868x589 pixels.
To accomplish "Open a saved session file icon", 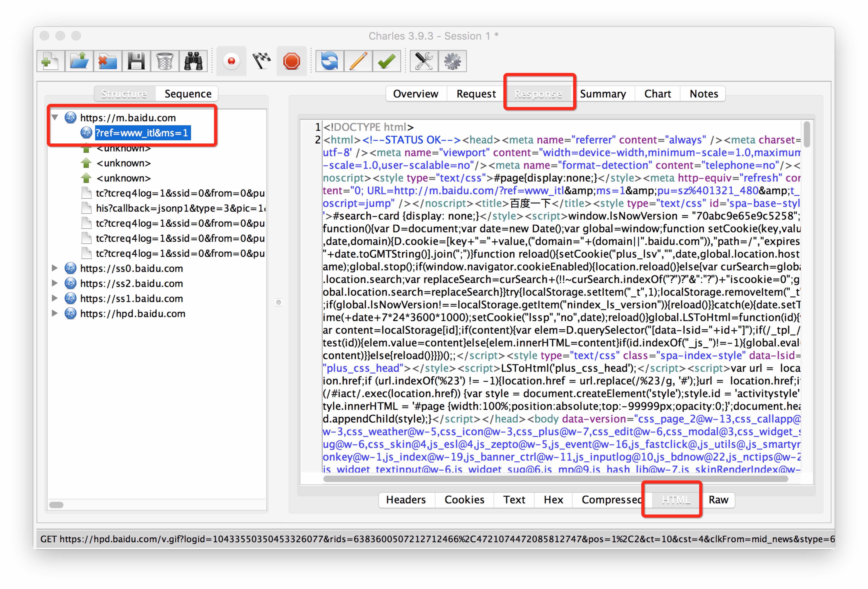I will coord(79,61).
